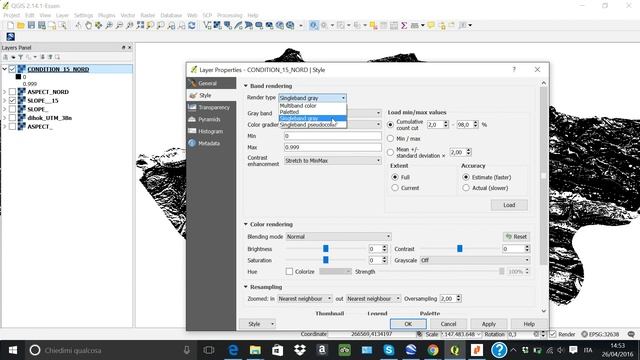Viewport: 640px width, 360px height.
Task: Click OK in Layer Properties
Action: (x=408, y=324)
